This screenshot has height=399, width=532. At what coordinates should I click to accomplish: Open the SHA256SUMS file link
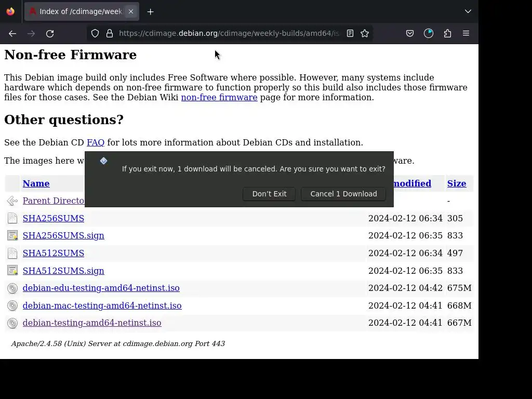pyautogui.click(x=54, y=218)
